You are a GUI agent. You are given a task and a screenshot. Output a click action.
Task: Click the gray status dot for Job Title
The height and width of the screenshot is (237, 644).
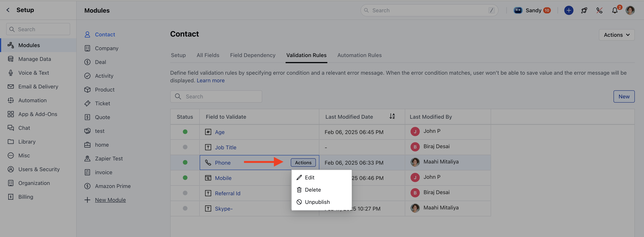[x=185, y=147]
